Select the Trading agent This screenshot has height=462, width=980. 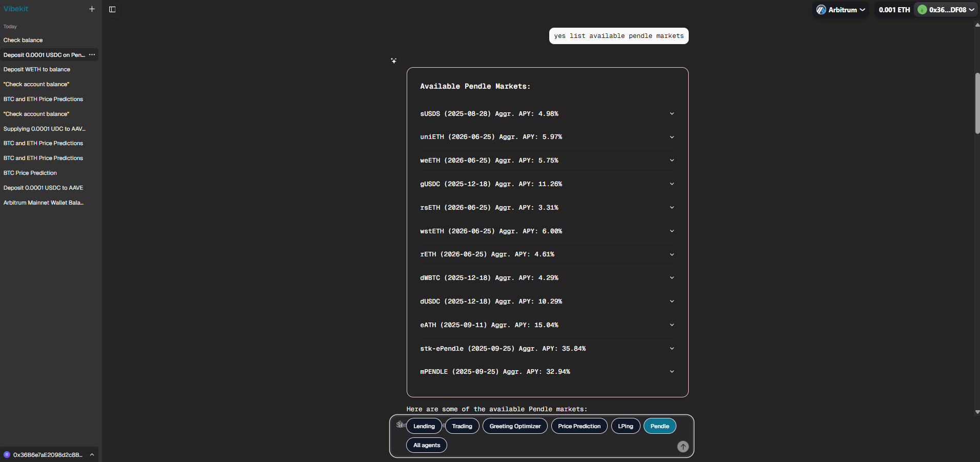pos(462,426)
